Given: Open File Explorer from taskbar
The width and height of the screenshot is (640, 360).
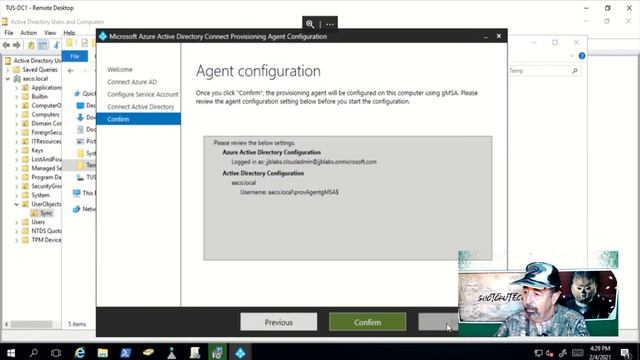Looking at the screenshot, I should coord(102,353).
